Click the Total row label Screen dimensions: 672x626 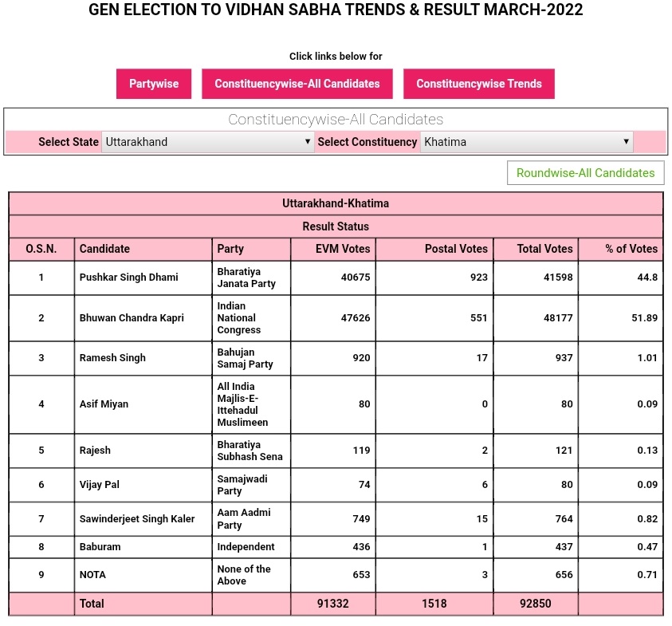click(92, 604)
